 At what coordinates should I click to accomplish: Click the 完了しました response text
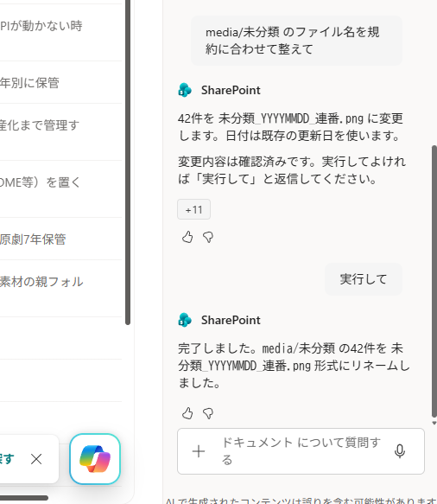294,366
